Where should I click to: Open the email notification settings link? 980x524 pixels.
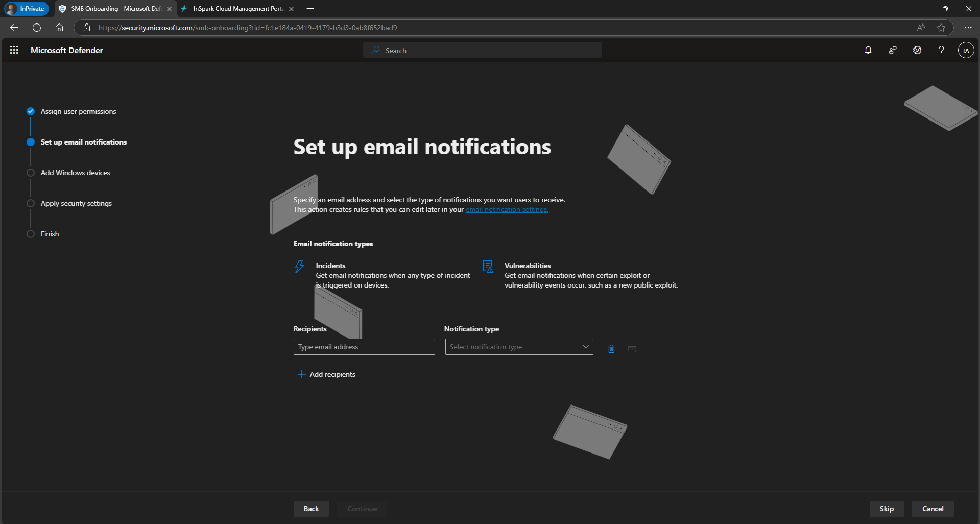(x=507, y=209)
